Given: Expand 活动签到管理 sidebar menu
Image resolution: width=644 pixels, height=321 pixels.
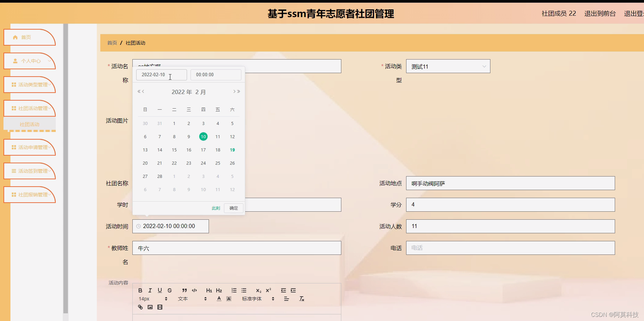Looking at the screenshot, I should click(29, 171).
